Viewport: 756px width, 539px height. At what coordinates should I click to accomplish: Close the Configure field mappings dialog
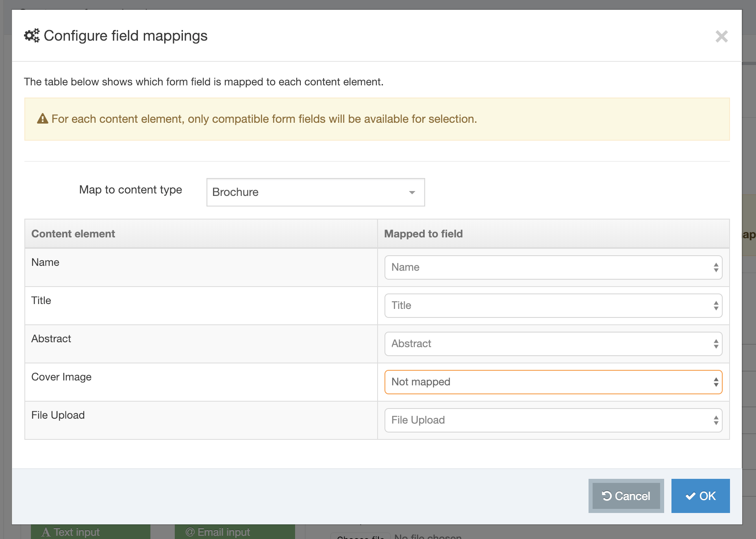pyautogui.click(x=721, y=37)
